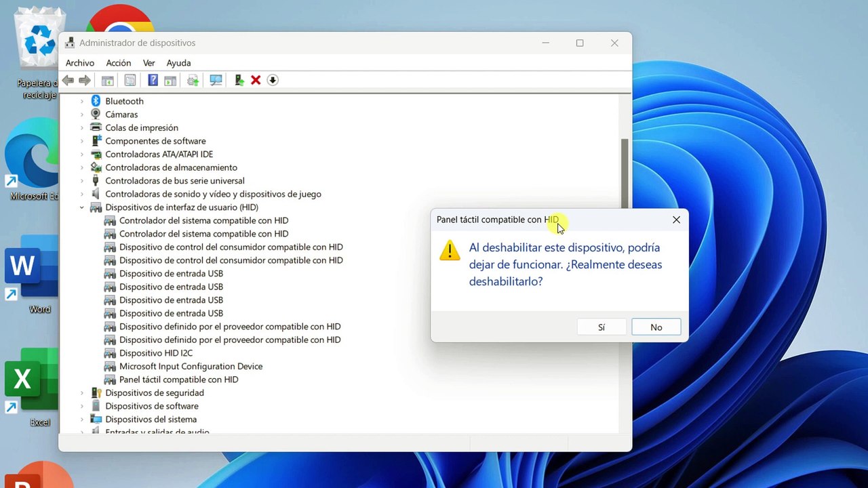This screenshot has height=488, width=868.
Task: Open device Properties from the toolbar
Action: tap(130, 80)
